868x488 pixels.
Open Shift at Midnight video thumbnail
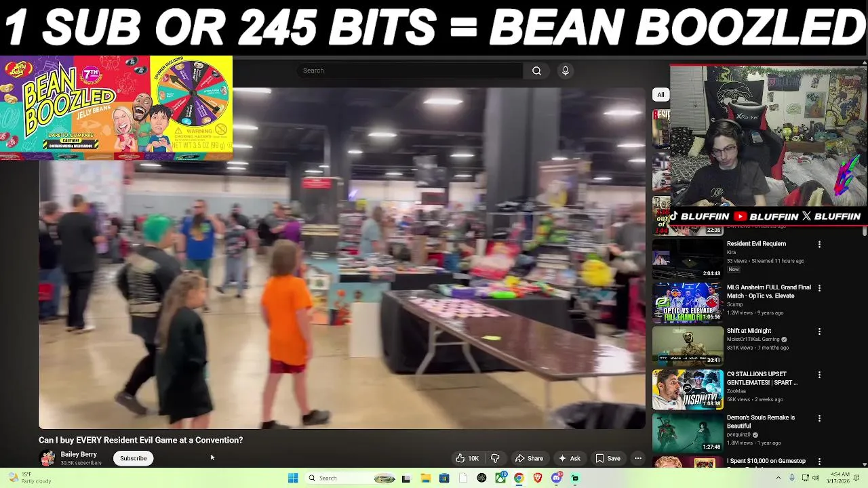click(688, 345)
